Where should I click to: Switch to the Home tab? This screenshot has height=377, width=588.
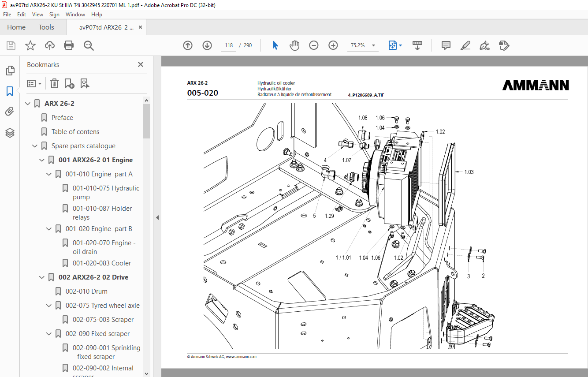[x=16, y=27]
